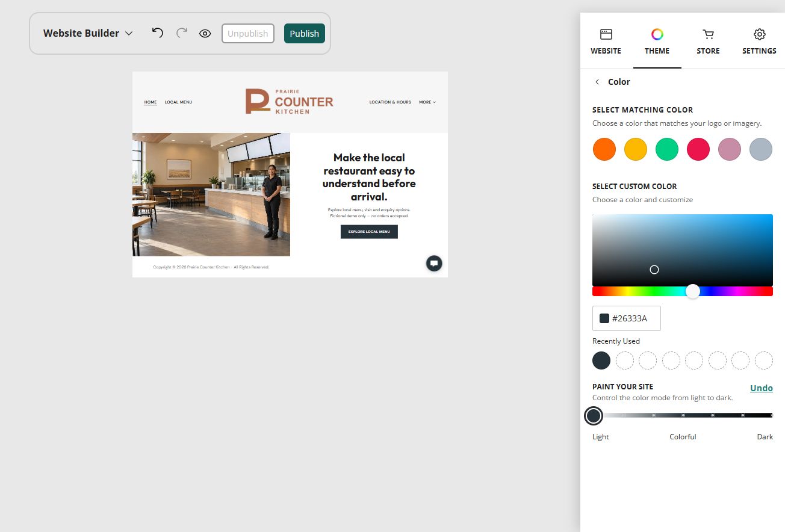Image resolution: width=785 pixels, height=532 pixels.
Task: Click the 'Colorful' slider label
Action: click(x=683, y=437)
